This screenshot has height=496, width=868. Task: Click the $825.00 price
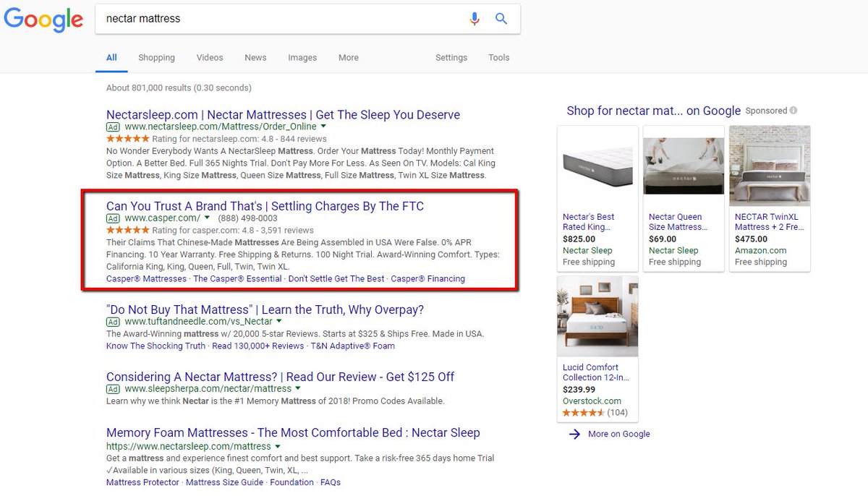click(x=579, y=239)
